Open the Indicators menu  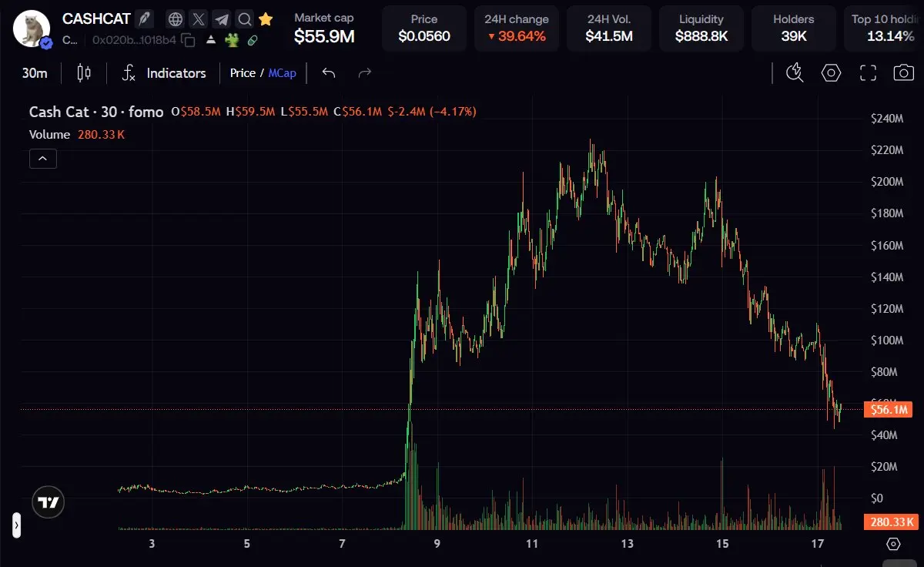coord(176,73)
